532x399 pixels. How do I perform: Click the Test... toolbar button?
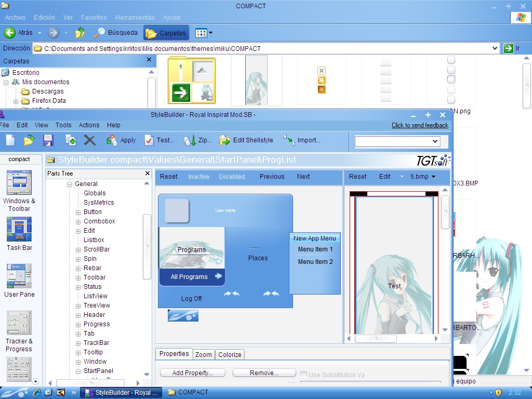coord(159,140)
